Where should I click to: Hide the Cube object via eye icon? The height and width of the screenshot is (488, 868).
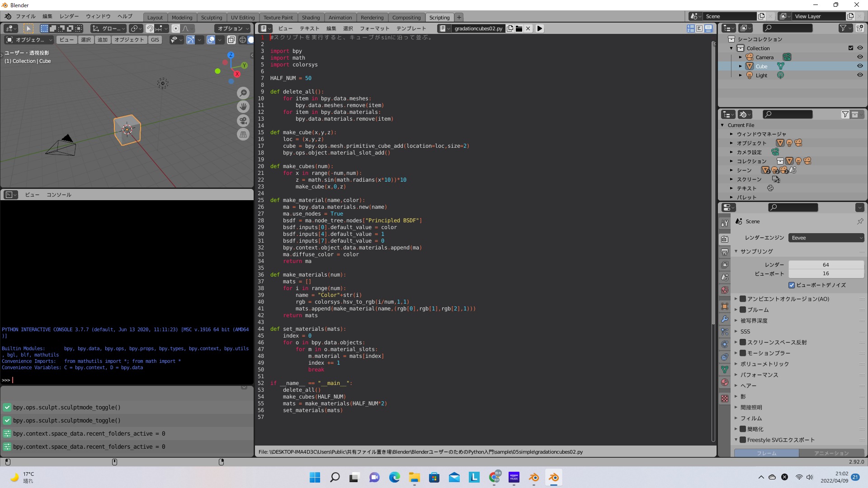tap(860, 66)
